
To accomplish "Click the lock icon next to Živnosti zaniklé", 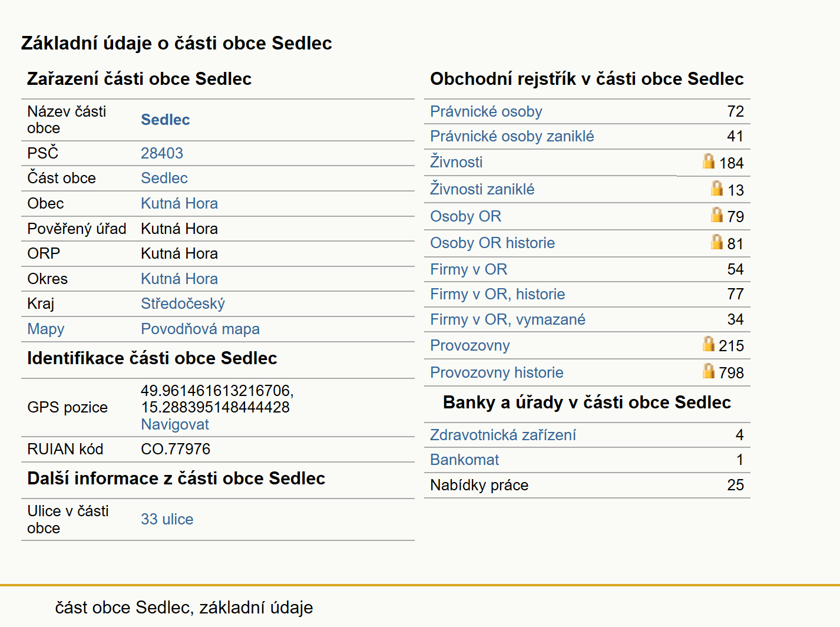I will [717, 188].
